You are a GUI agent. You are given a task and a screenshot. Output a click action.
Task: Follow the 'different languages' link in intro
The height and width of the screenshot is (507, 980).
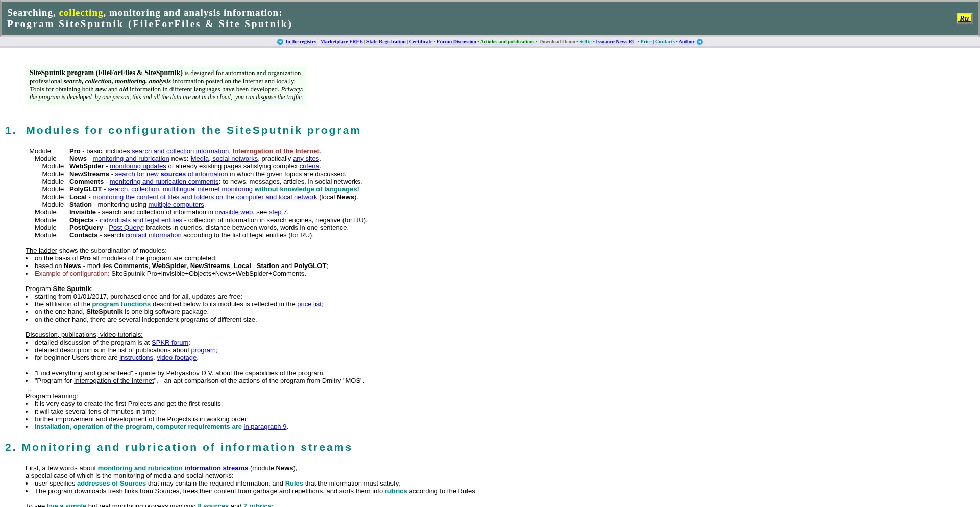[195, 89]
